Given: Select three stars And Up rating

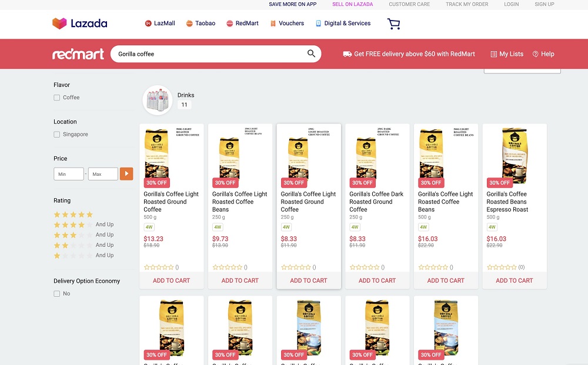Looking at the screenshot, I should [x=83, y=235].
